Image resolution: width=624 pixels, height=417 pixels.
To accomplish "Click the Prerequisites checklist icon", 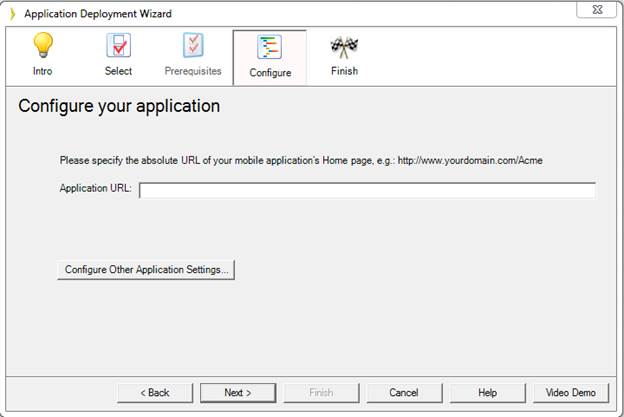I will (193, 45).
